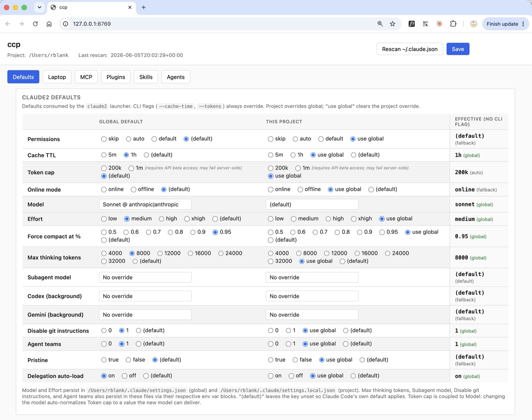The height and width of the screenshot is (420, 532).
Task: Rescan the ~/.claude.json file
Action: [x=410, y=49]
